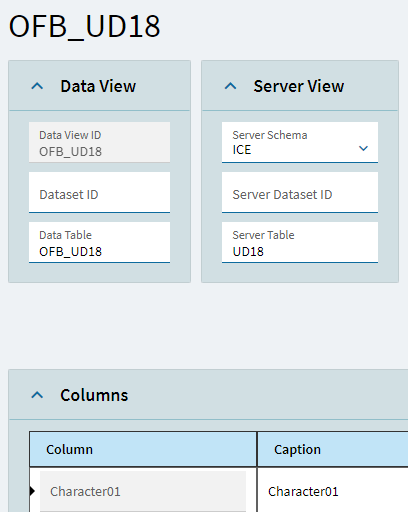
Task: Collapse the Data View panel chevron
Action: [37, 86]
